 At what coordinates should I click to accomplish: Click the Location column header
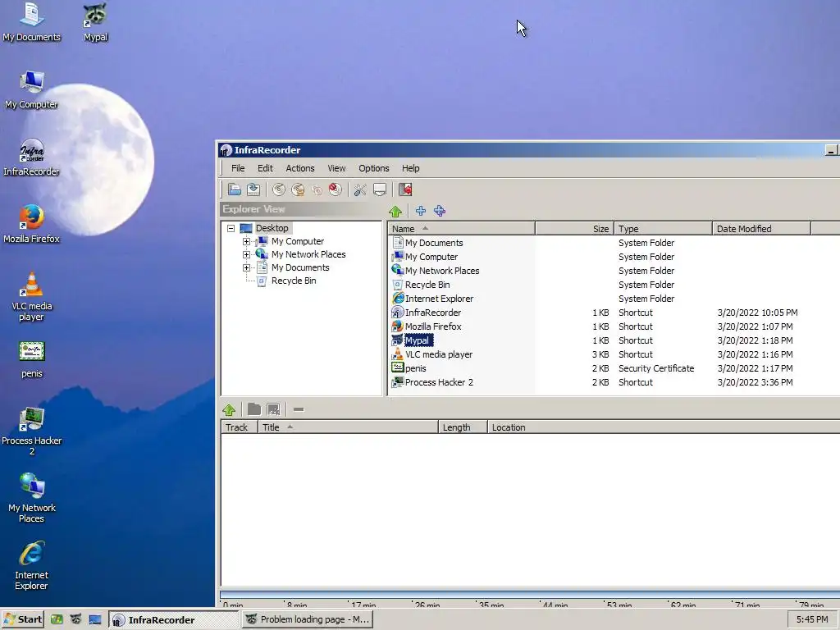coord(664,427)
